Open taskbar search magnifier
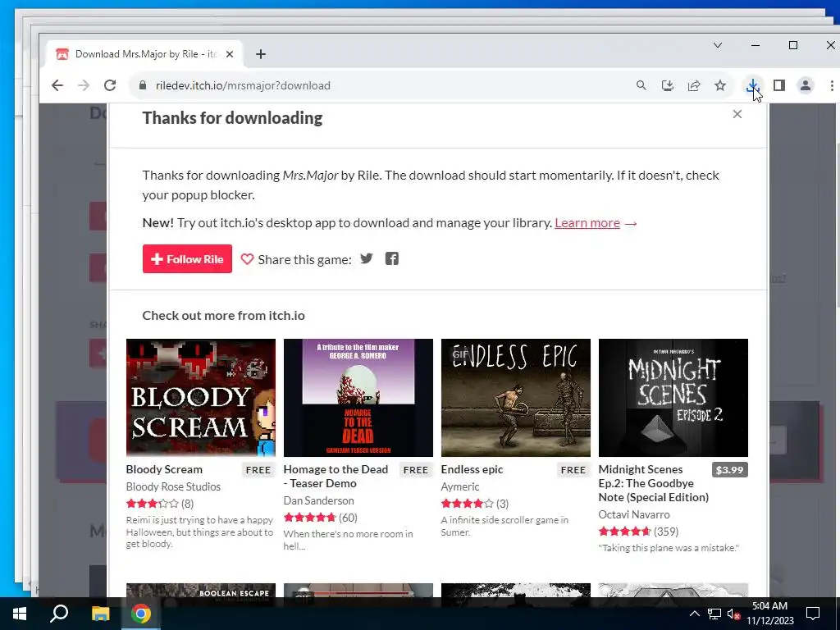This screenshot has width=840, height=630. click(x=59, y=614)
